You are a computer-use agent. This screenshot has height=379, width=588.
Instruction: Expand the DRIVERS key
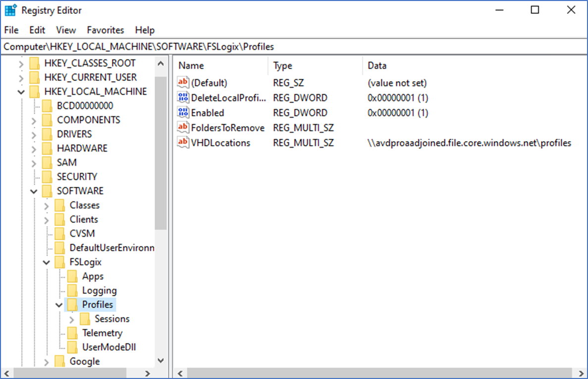click(34, 135)
